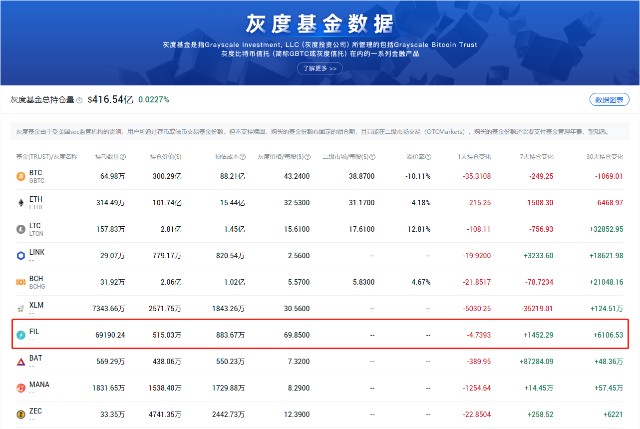The image size is (640, 429).
Task: Click BTC 30-day change -1069.01
Action: coord(609,176)
